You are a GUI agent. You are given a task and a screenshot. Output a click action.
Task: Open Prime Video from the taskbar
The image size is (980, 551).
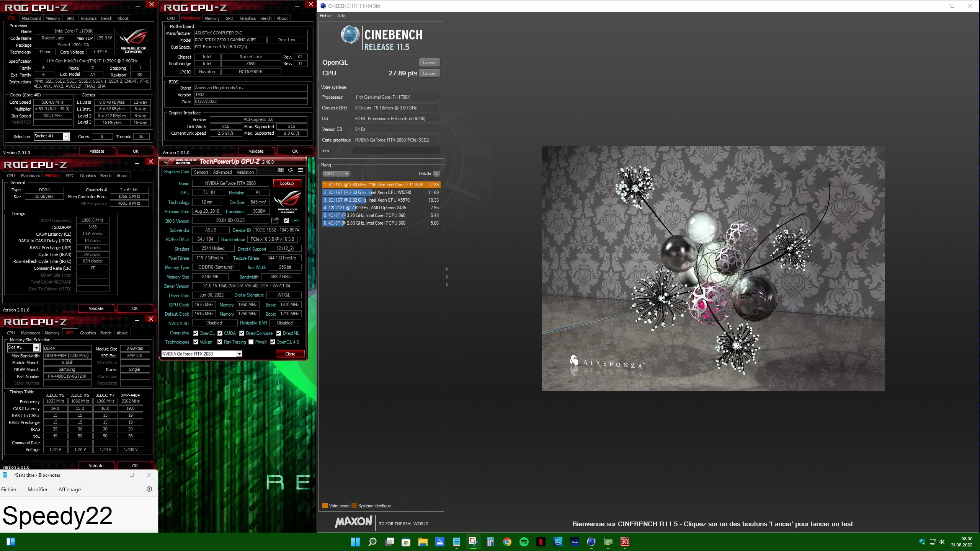[557, 542]
